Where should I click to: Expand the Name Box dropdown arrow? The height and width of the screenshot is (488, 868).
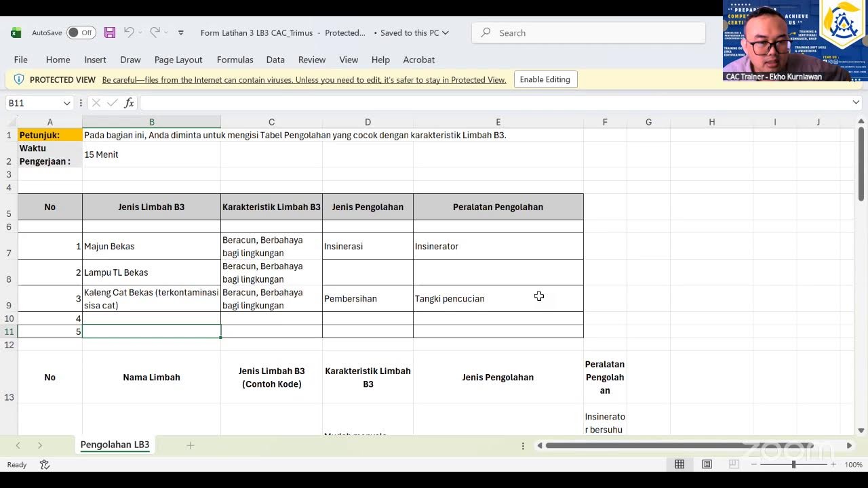(x=66, y=103)
